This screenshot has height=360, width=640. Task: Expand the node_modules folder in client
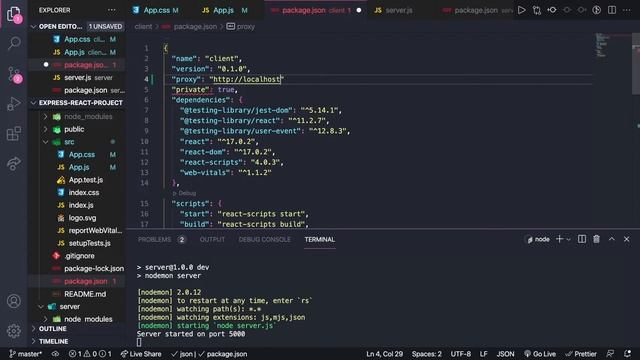45,117
